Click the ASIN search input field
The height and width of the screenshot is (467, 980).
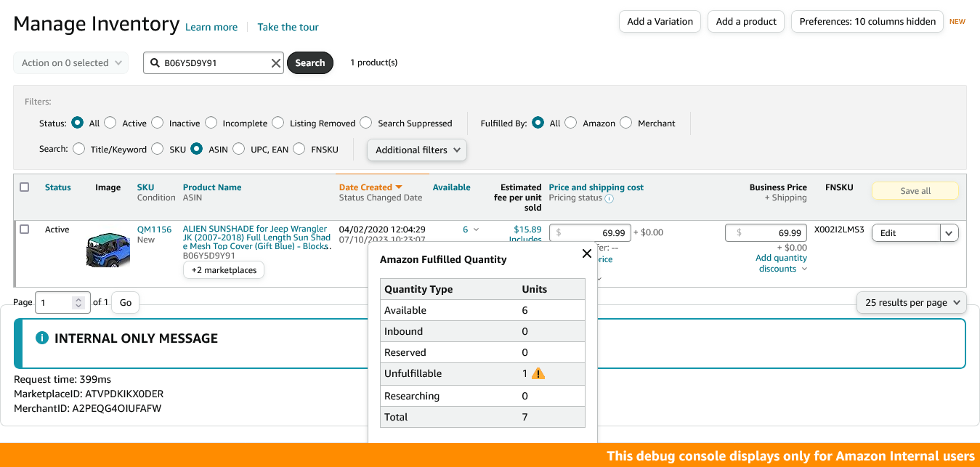click(x=215, y=63)
